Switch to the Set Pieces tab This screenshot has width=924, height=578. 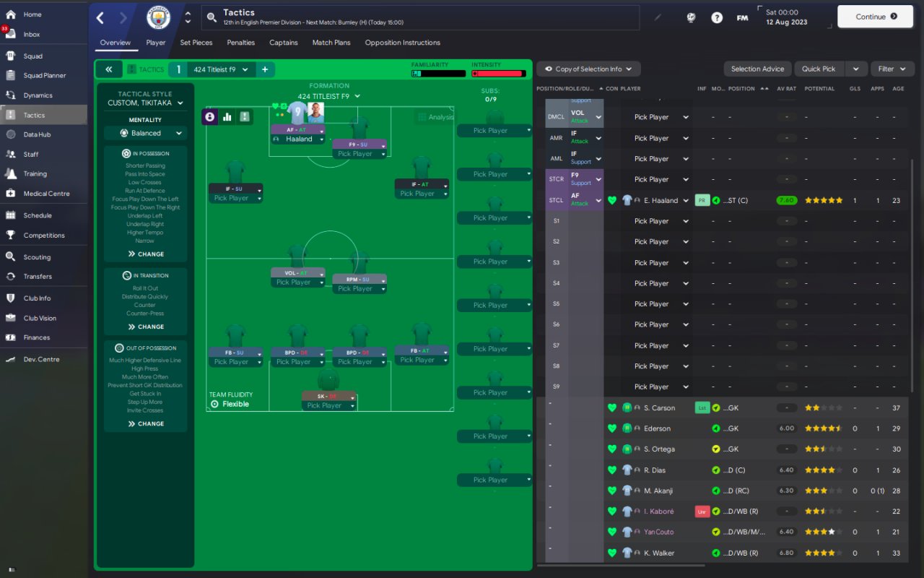pos(196,43)
